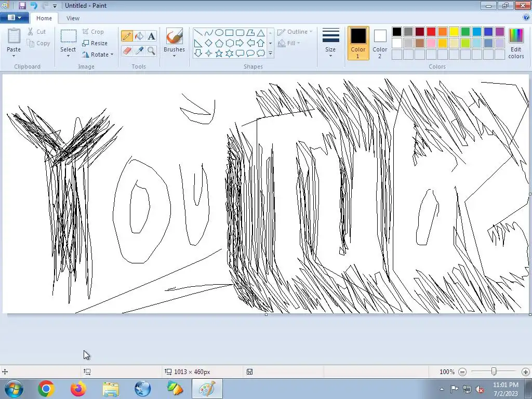Open Paint Help question mark icon
Image resolution: width=532 pixels, height=399 pixels.
pyautogui.click(x=526, y=18)
